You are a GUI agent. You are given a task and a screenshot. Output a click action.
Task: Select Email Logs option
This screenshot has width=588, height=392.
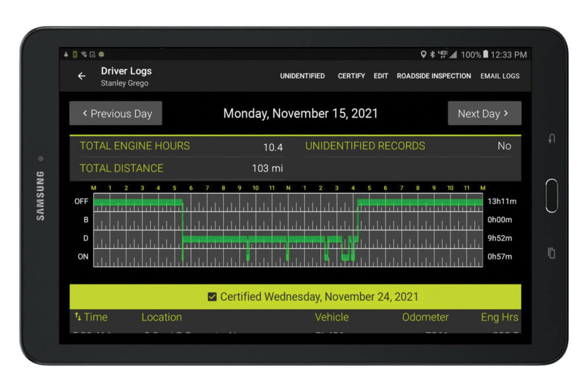(x=500, y=76)
